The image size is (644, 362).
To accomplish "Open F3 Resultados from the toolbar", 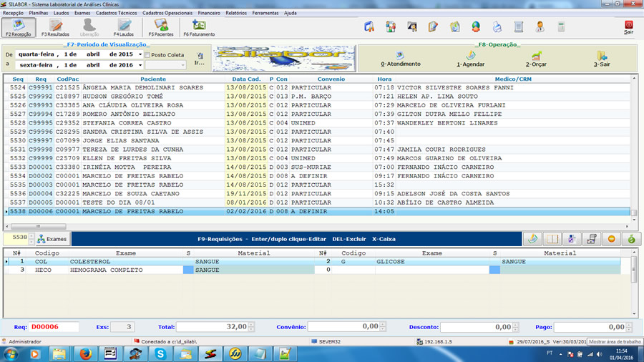I will (54, 27).
